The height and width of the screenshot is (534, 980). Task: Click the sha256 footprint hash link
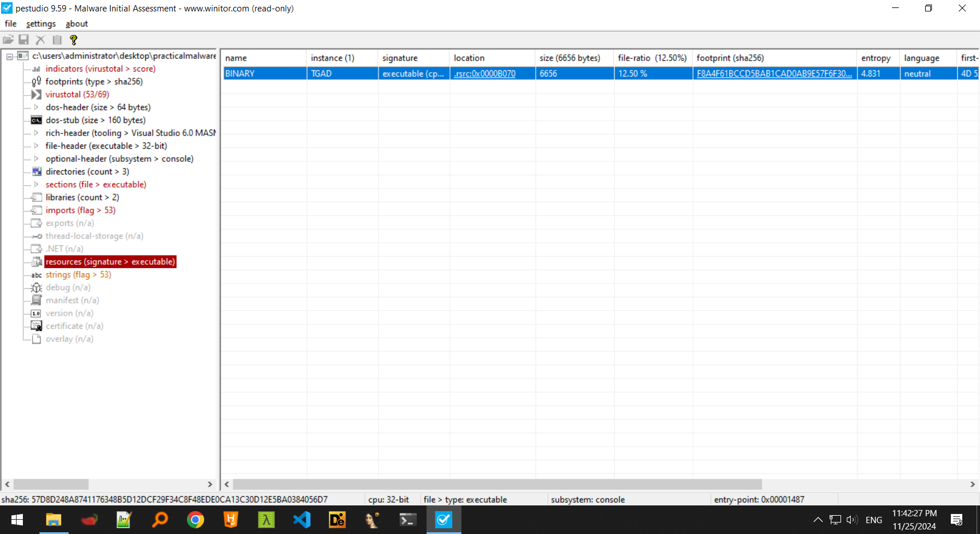(774, 74)
